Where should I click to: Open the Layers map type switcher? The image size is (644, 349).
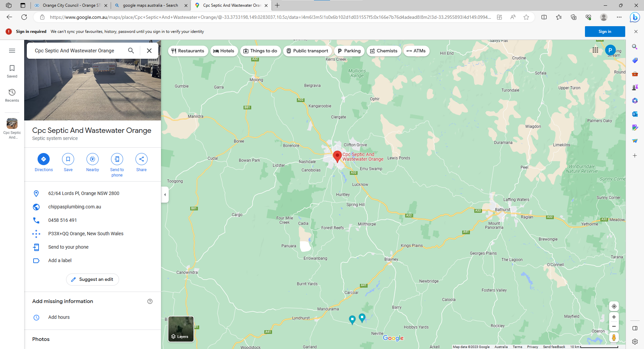pyautogui.click(x=181, y=329)
